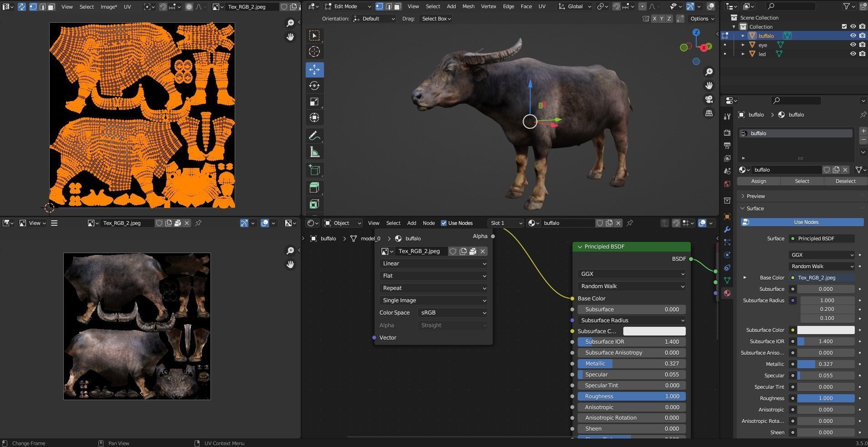Click the zoom magnifier in 3D viewport
Screen dimensions: 868x447
[709, 72]
